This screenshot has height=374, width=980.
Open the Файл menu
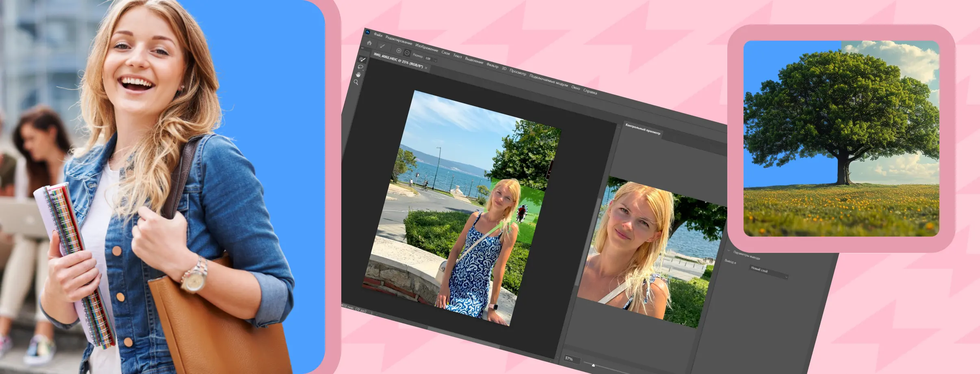tap(378, 35)
